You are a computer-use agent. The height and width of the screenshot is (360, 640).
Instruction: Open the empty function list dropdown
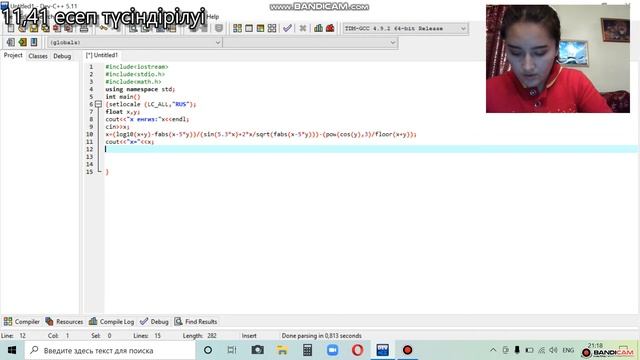tap(311, 42)
